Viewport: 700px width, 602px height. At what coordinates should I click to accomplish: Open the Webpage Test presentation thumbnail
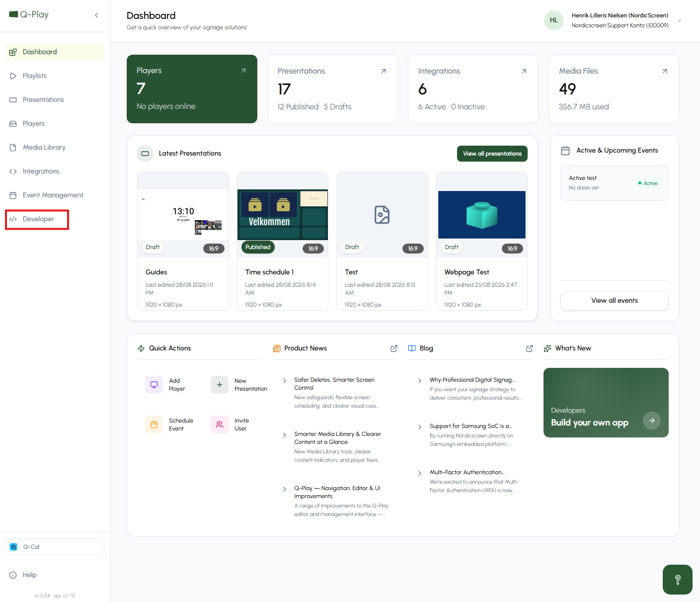482,215
